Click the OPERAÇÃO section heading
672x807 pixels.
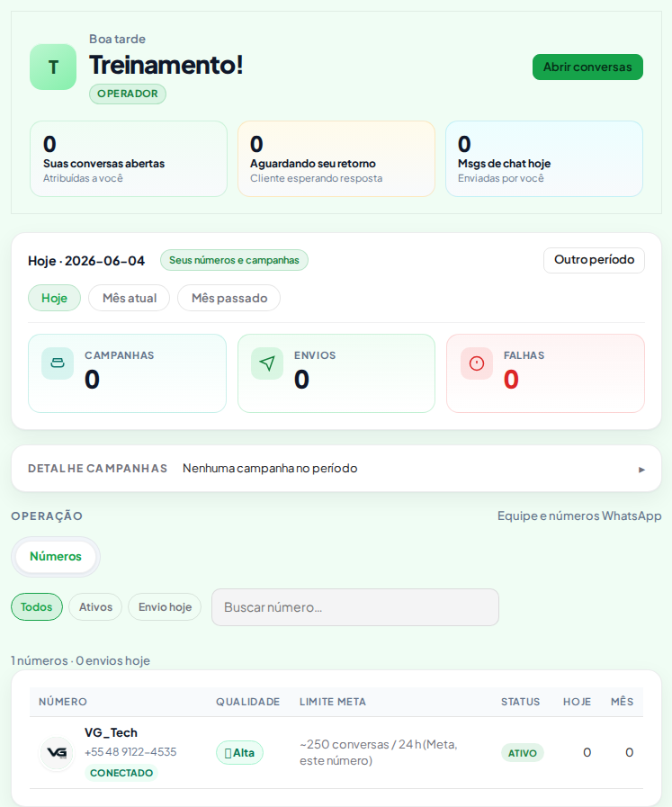(47, 516)
